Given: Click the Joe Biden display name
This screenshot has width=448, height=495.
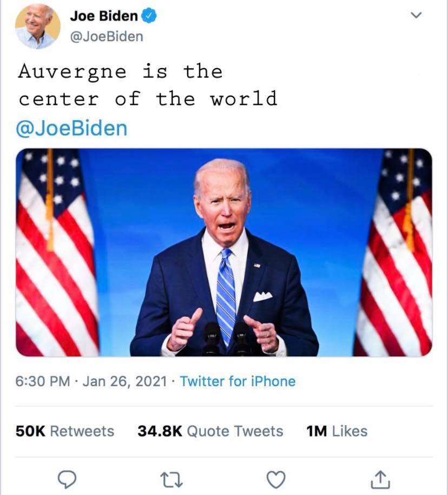Looking at the screenshot, I should (x=103, y=16).
